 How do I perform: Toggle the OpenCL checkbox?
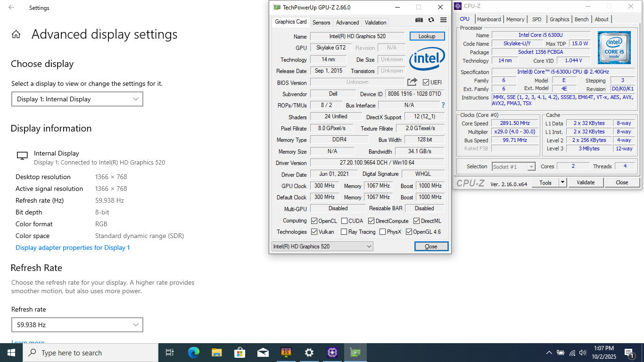click(314, 221)
